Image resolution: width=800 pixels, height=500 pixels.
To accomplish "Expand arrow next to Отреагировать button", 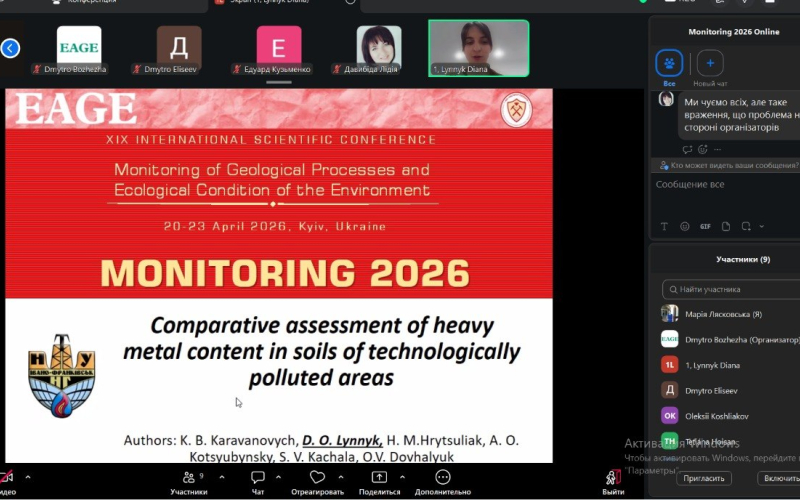I will (341, 478).
